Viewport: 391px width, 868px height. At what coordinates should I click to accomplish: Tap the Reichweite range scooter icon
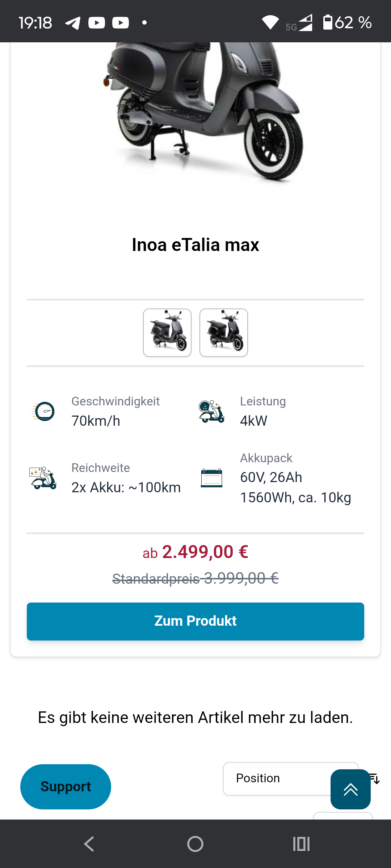(43, 478)
